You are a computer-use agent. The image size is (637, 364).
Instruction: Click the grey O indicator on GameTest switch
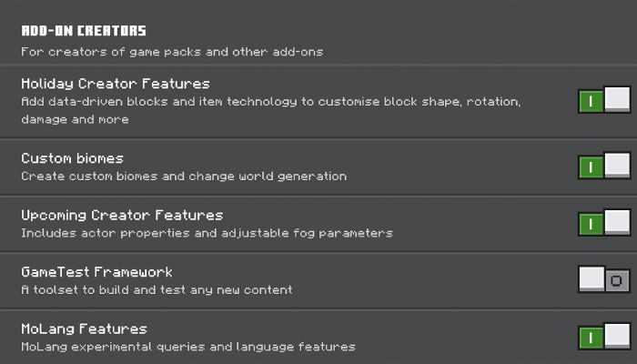click(x=617, y=281)
